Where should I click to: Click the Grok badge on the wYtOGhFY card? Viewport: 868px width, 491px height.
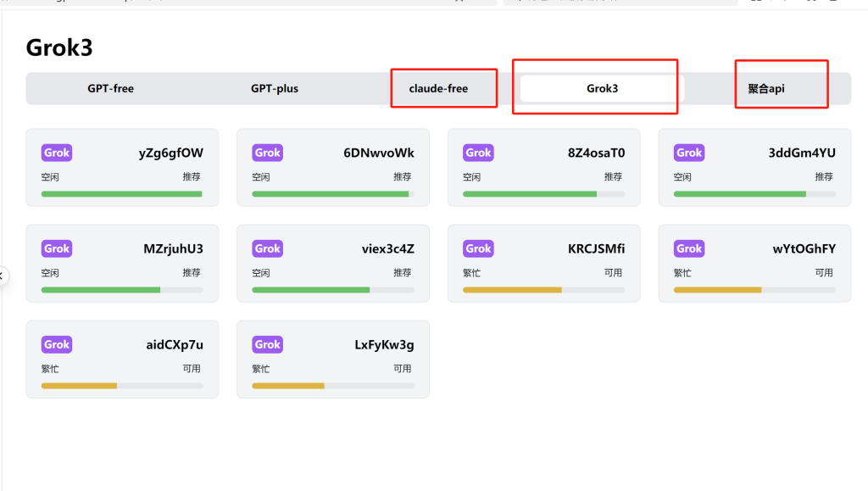click(x=689, y=248)
